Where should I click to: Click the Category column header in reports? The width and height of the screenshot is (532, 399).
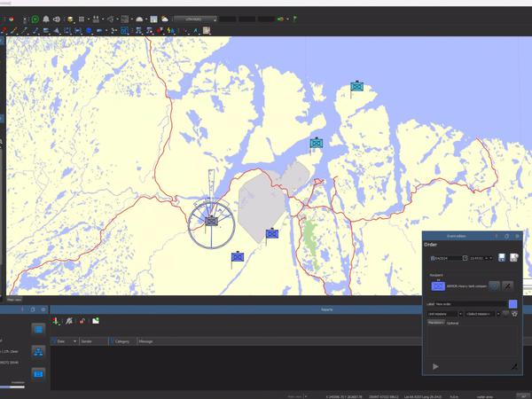122,340
